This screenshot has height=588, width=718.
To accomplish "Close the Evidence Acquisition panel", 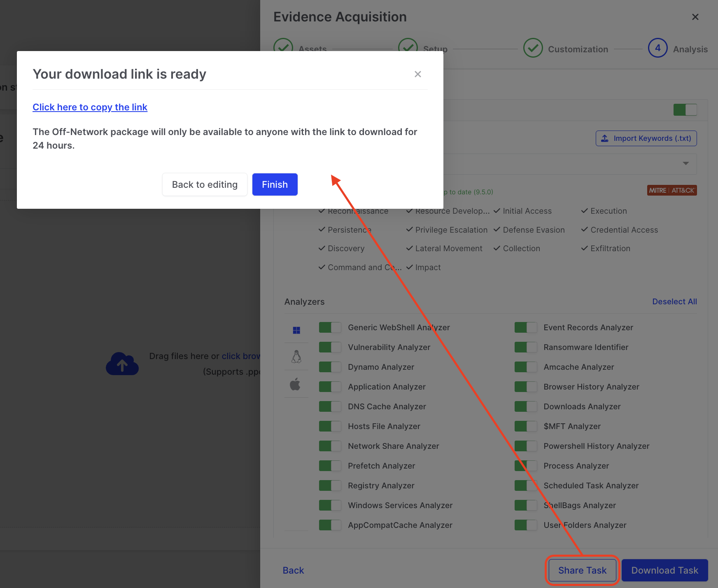I will pos(695,17).
